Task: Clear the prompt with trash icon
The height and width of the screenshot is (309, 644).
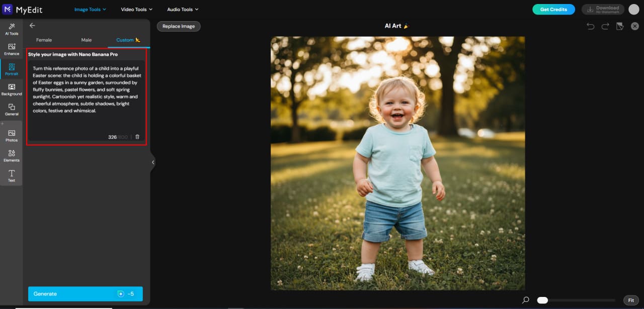Action: (137, 137)
